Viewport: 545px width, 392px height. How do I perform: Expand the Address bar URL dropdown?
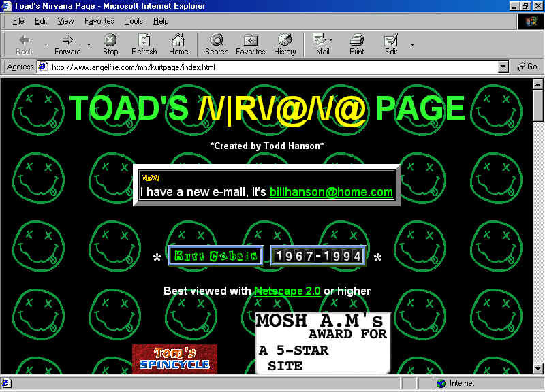(x=503, y=67)
